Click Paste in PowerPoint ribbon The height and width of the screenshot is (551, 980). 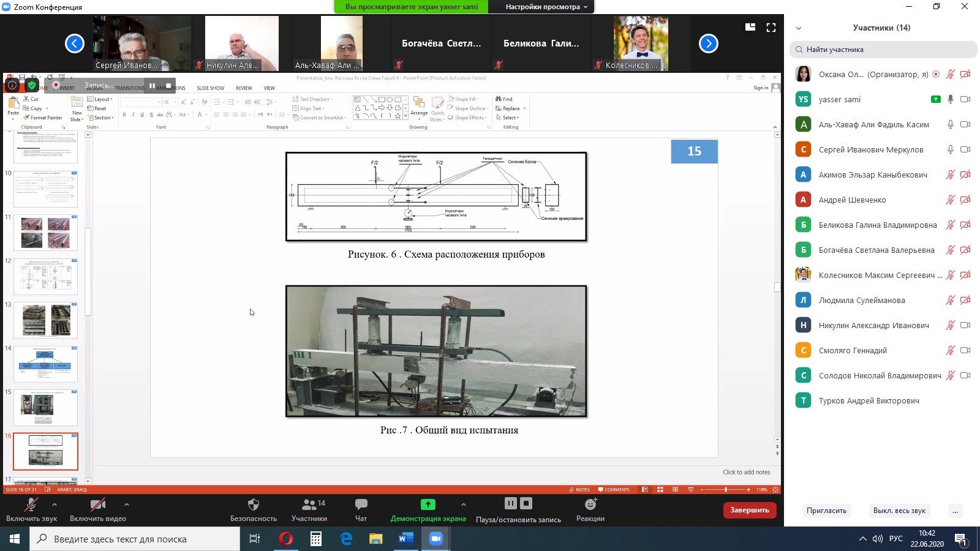click(x=13, y=107)
